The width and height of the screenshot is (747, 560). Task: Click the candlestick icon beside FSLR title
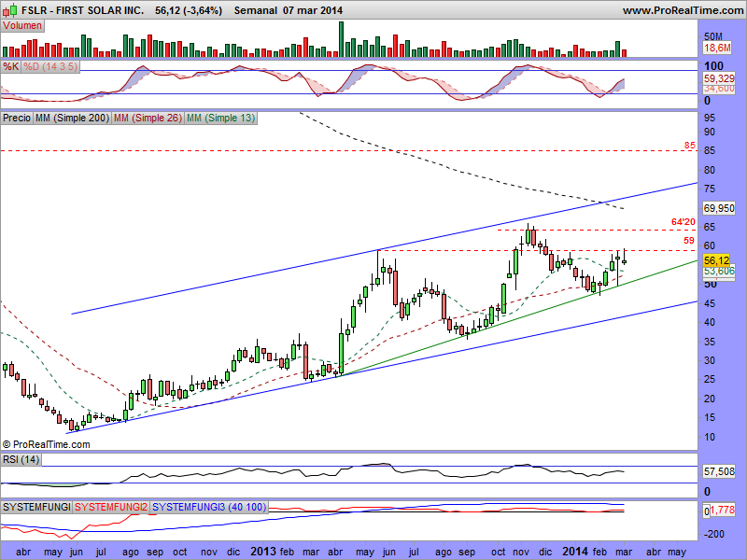[8, 9]
